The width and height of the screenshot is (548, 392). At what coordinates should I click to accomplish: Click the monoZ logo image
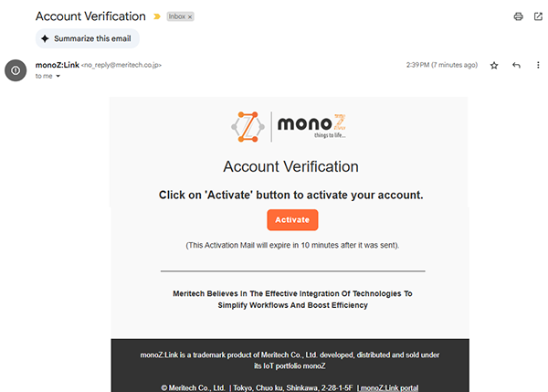coord(290,128)
